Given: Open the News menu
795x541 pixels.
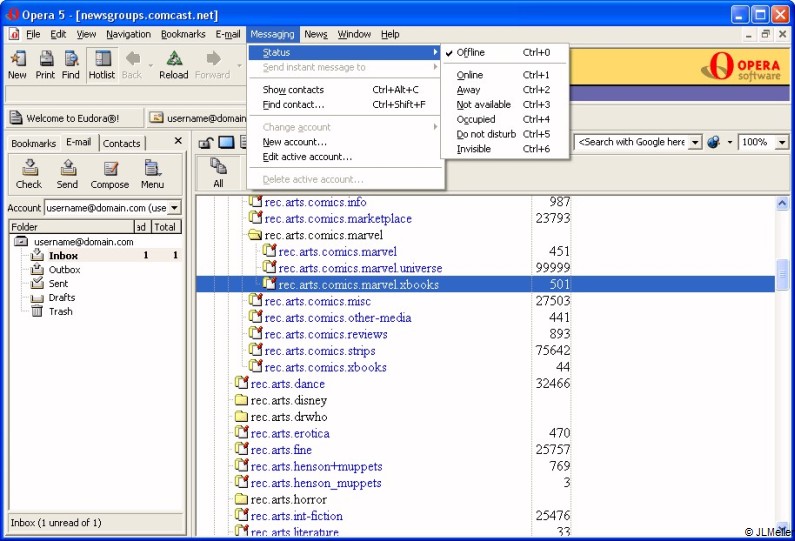Looking at the screenshot, I should pyautogui.click(x=316, y=34).
